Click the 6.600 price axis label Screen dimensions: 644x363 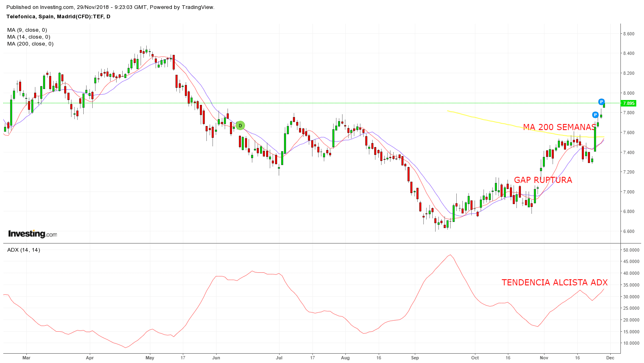coord(629,231)
